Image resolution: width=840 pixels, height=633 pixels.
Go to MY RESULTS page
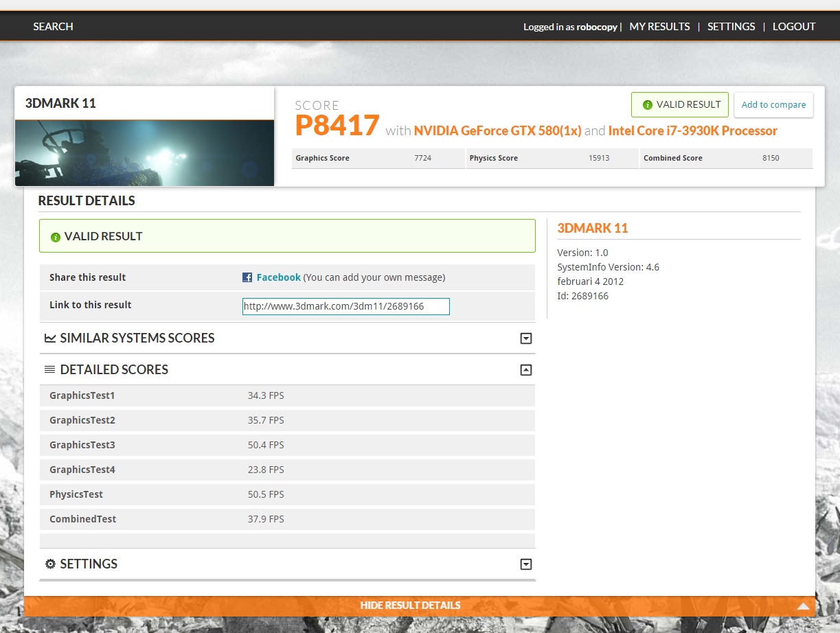[x=659, y=27]
